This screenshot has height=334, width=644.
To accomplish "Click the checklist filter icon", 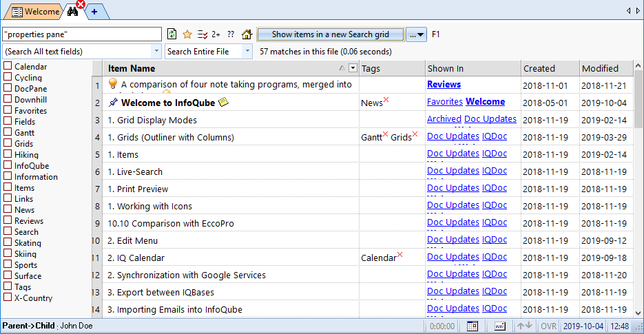I will 202,34.
